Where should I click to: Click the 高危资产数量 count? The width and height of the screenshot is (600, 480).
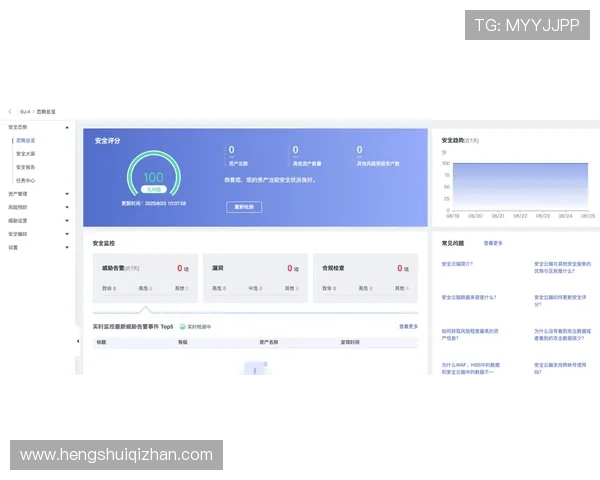[295, 150]
